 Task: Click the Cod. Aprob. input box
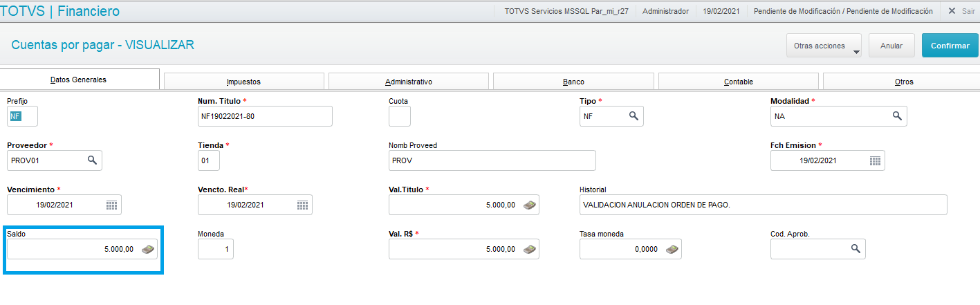coord(818,249)
